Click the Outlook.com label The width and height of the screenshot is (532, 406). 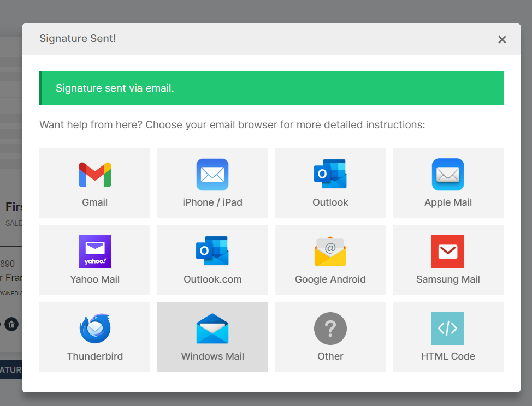[x=212, y=279]
